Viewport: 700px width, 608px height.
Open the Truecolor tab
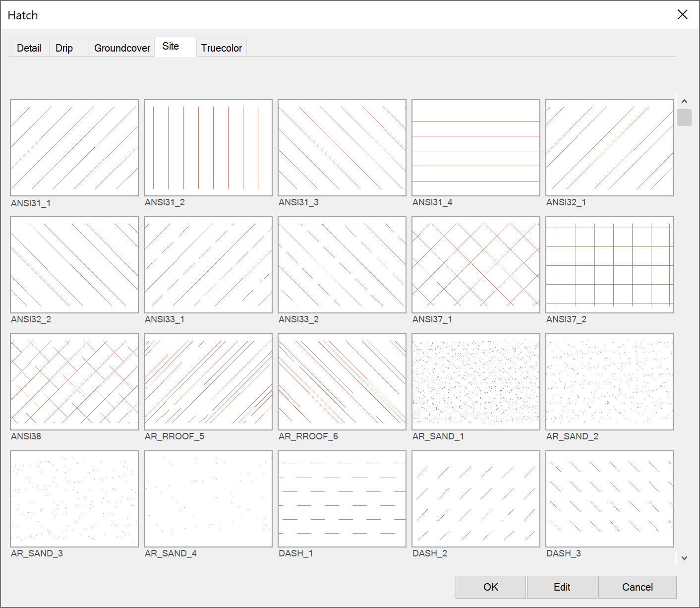[x=222, y=48]
